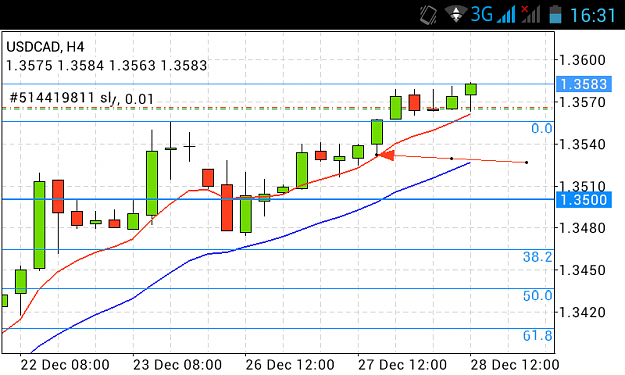This screenshot has width=625, height=375.
Task: Tap the battery status icon
Action: point(555,15)
